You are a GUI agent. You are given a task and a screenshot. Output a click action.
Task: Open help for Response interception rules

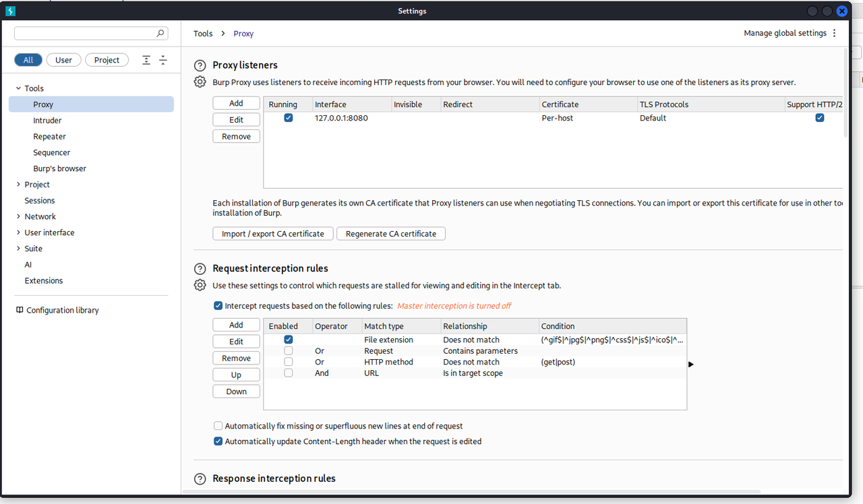[x=200, y=479]
